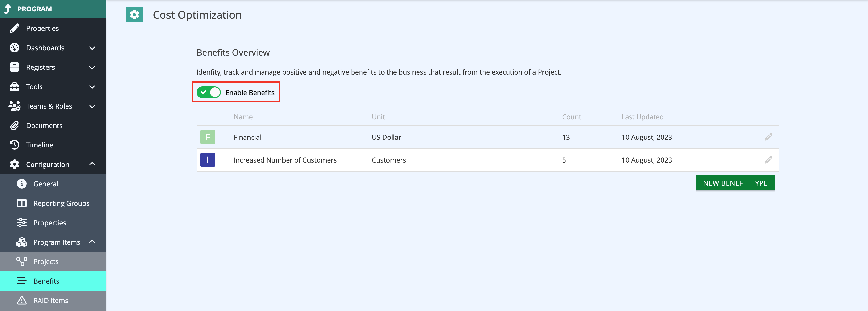This screenshot has width=868, height=311.
Task: Toggle the Enable Benefits switch
Action: [x=209, y=92]
